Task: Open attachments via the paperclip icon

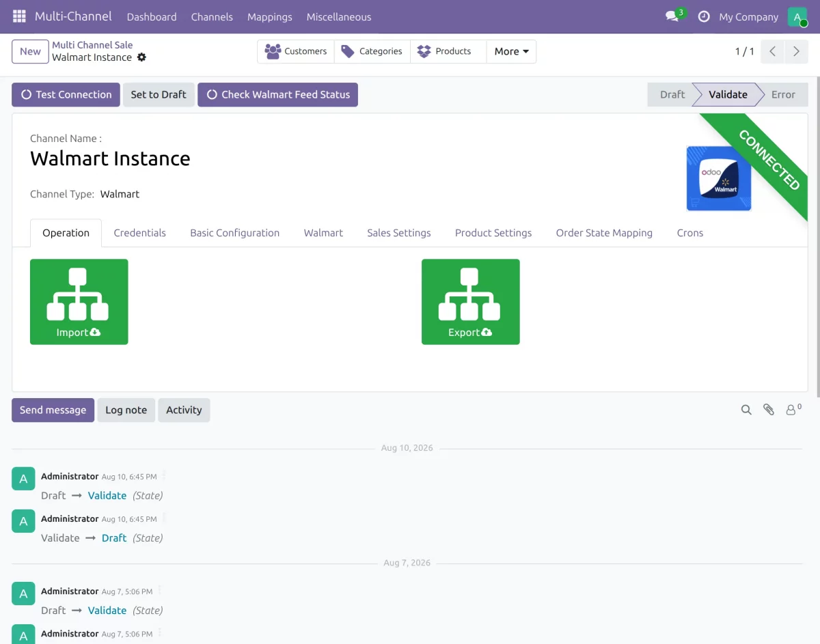Action: pyautogui.click(x=769, y=410)
